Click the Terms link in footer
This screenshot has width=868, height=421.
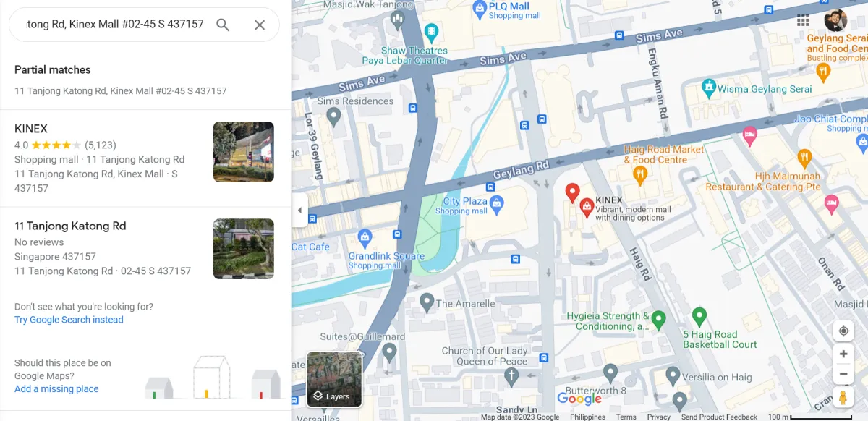point(626,417)
